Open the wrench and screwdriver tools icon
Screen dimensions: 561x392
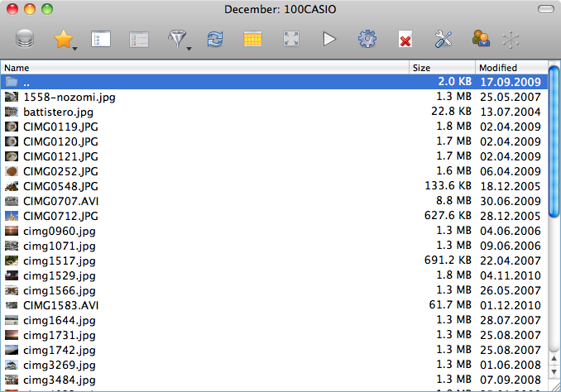point(443,39)
